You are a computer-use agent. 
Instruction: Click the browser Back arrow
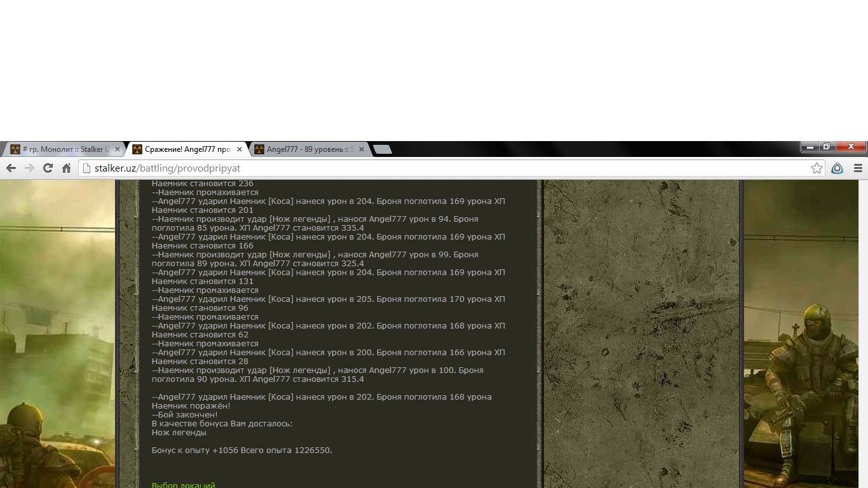coord(11,168)
